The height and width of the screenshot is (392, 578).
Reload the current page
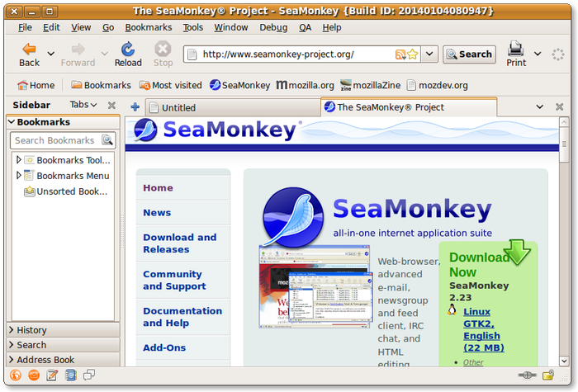128,54
